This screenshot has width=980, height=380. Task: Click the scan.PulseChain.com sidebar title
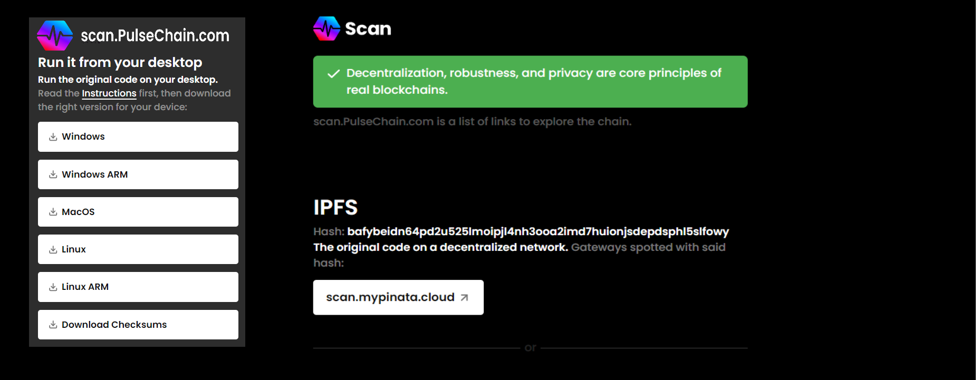(155, 35)
